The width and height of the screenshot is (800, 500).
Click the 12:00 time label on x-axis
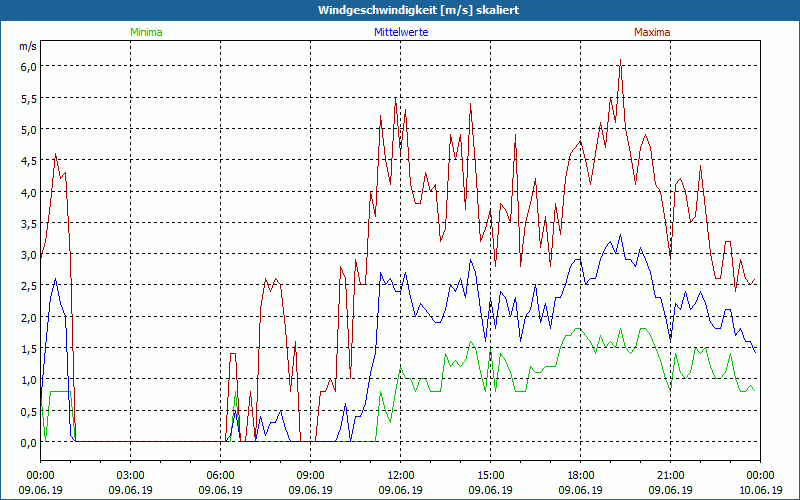point(401,476)
